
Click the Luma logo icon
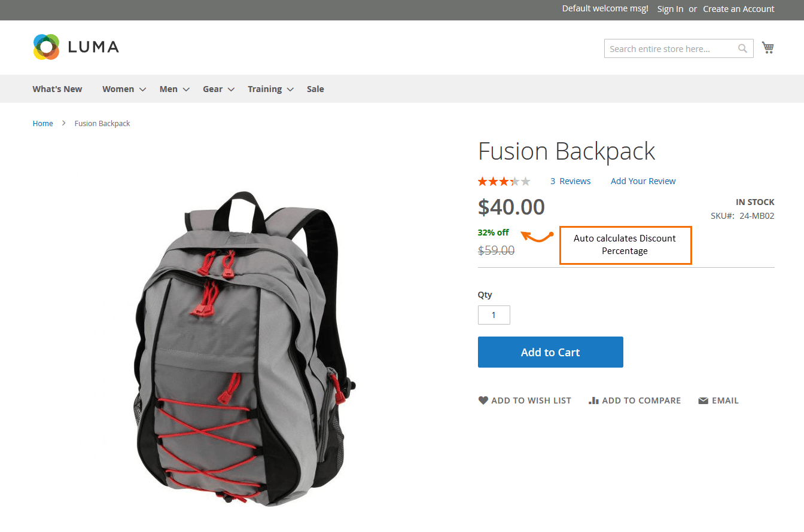pos(46,47)
